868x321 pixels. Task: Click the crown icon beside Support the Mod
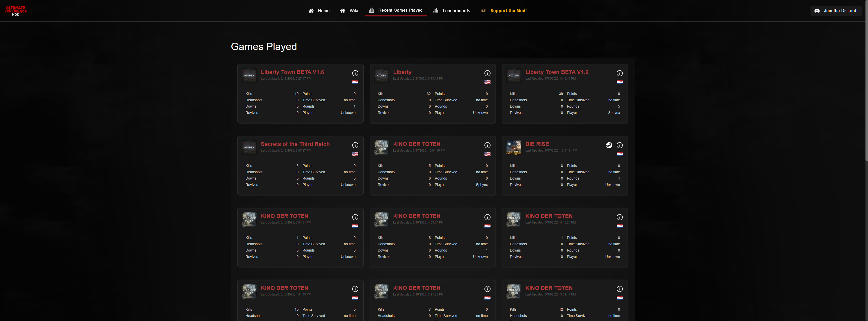(x=483, y=11)
